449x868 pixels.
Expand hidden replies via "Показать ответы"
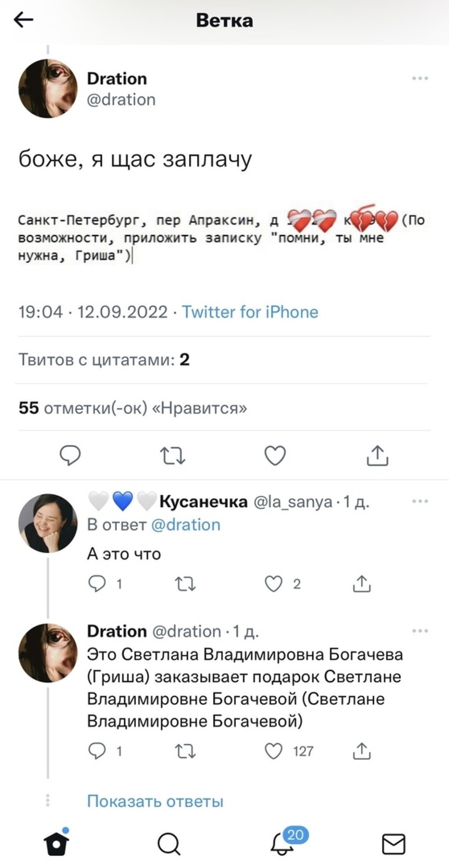click(155, 801)
